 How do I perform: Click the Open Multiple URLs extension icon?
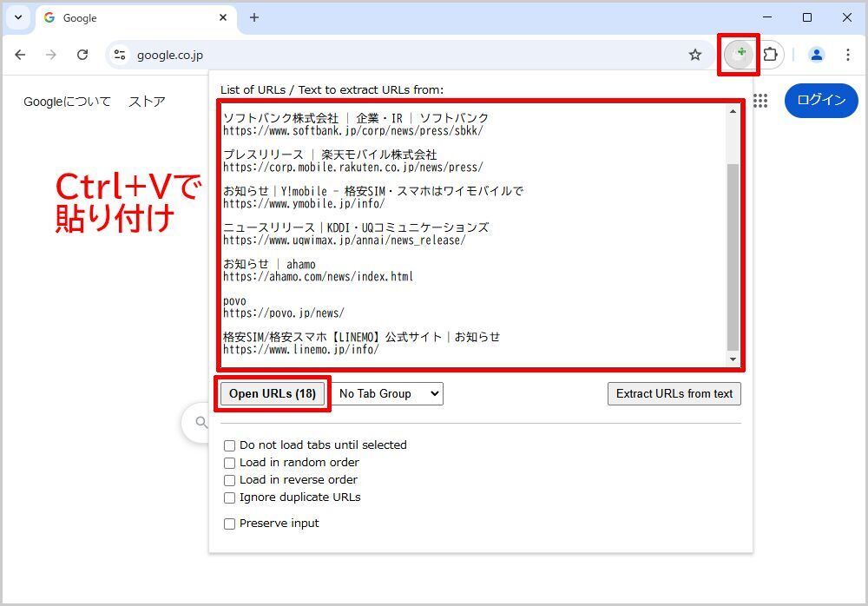pos(739,55)
